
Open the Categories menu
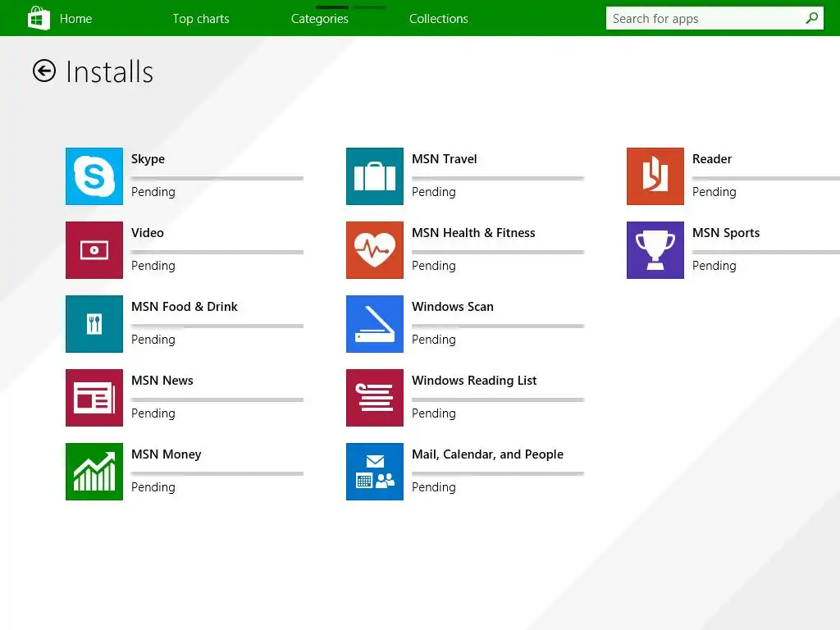(x=319, y=19)
